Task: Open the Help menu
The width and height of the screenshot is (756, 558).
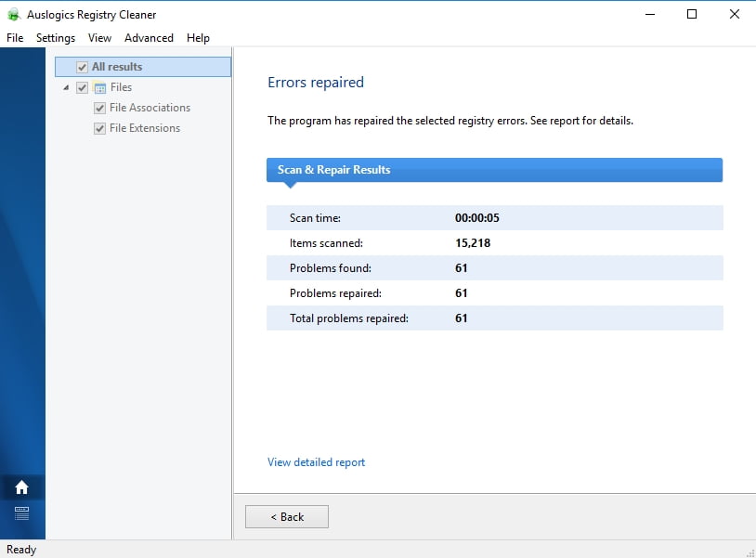Action: [x=198, y=38]
